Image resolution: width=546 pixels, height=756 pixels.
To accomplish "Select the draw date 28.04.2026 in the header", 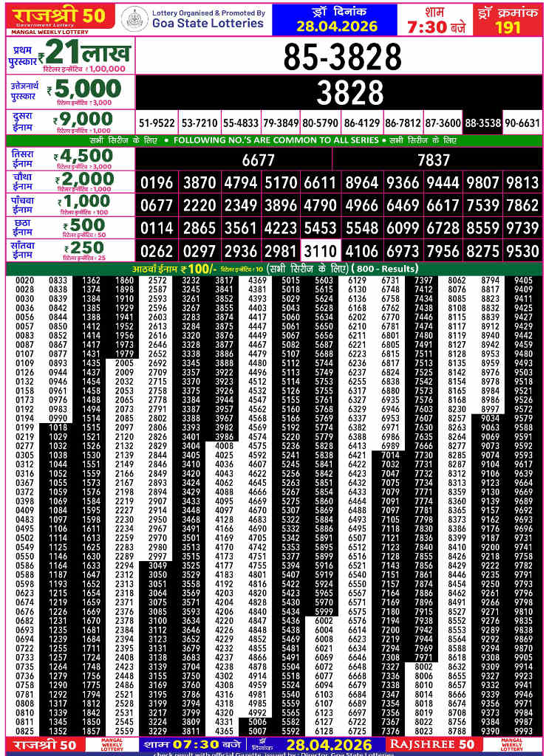I will (x=336, y=26).
